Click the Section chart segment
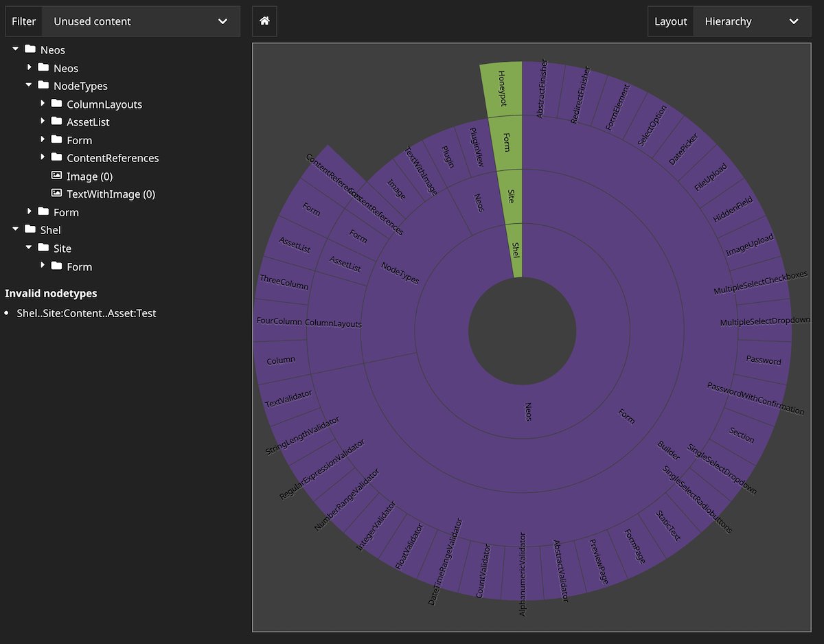Screen dimensions: 824x644 pyautogui.click(x=742, y=435)
